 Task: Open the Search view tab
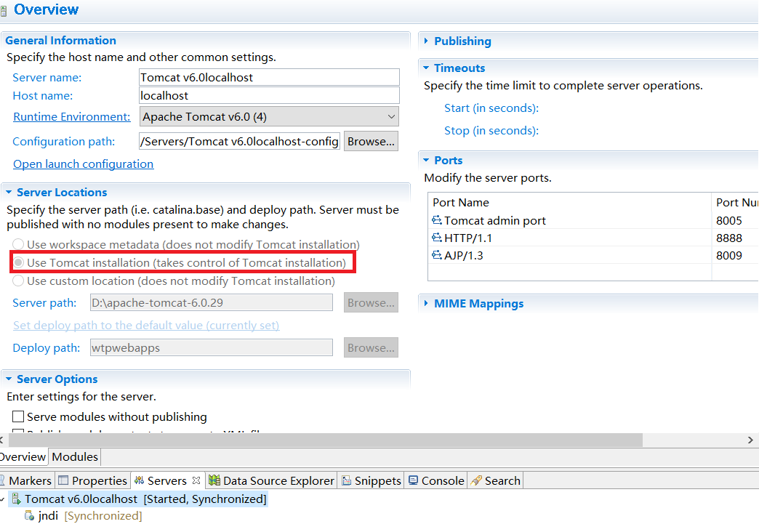click(496, 480)
